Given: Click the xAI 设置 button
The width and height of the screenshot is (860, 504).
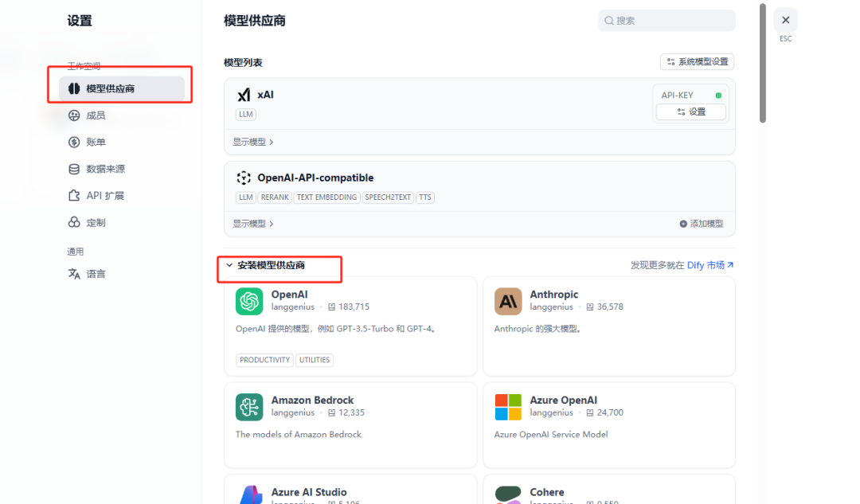Looking at the screenshot, I should (x=690, y=112).
